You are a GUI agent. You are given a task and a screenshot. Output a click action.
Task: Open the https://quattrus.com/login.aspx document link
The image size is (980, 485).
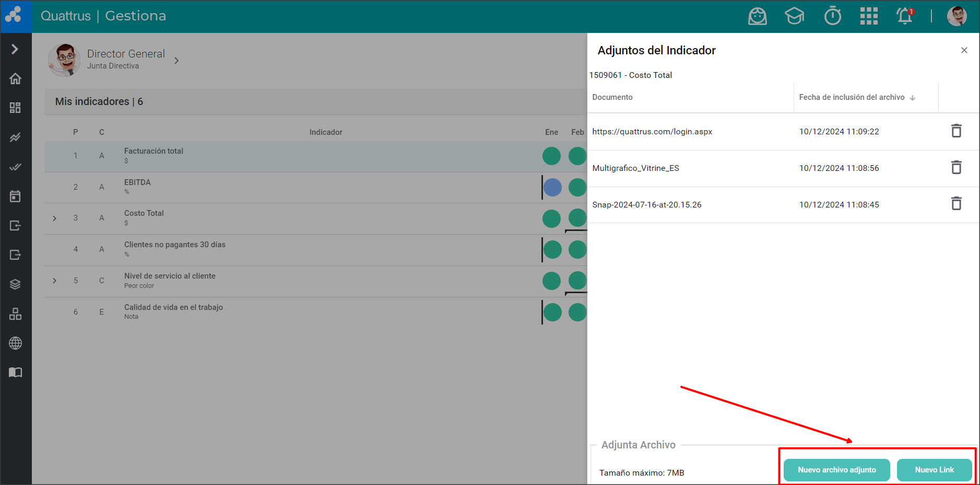pos(652,132)
